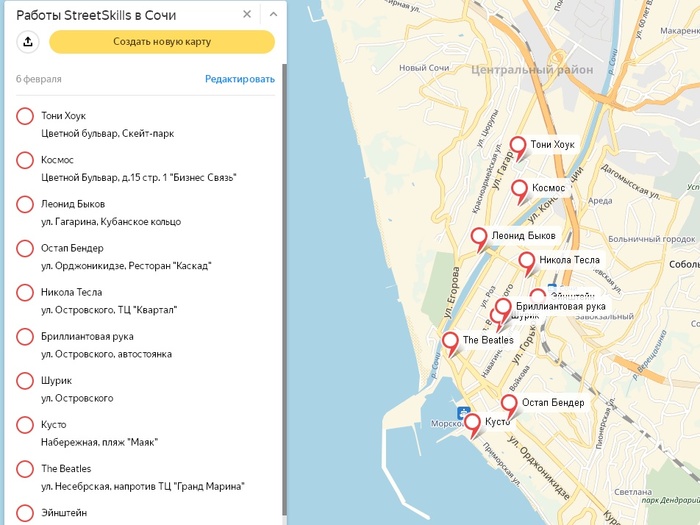This screenshot has height=525, width=700.
Task: Click the Тони Хоук map pin
Action: [x=518, y=147]
